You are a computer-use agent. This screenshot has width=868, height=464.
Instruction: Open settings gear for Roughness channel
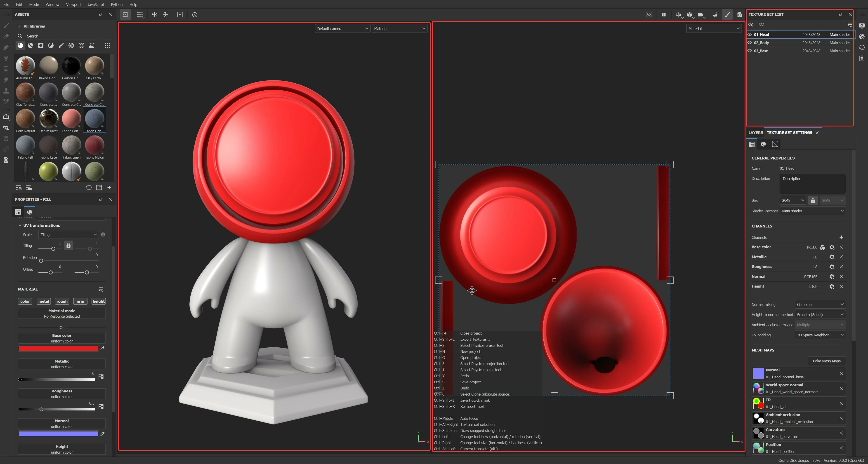pos(832,267)
